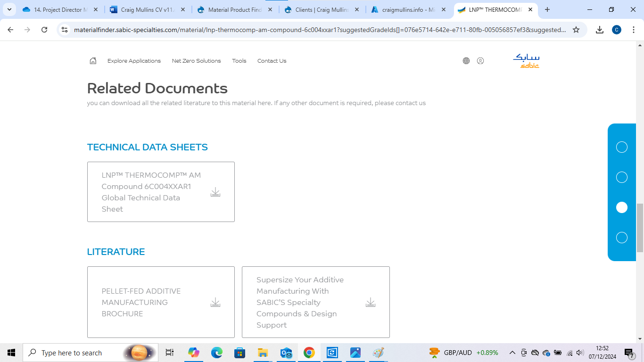
Task: Download the Pellet-Fed Additive Manufacturing Brochure
Action: tap(215, 302)
